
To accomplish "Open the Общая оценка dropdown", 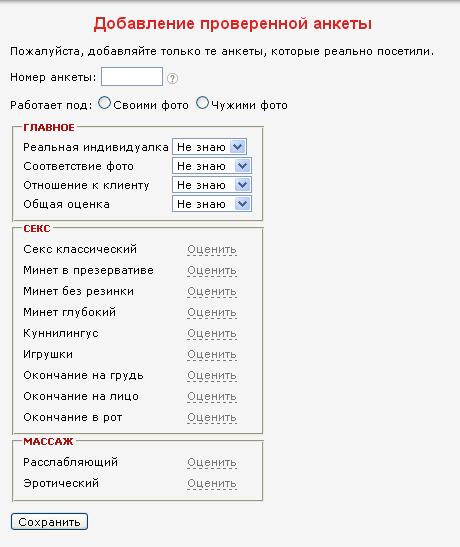I will 212,204.
